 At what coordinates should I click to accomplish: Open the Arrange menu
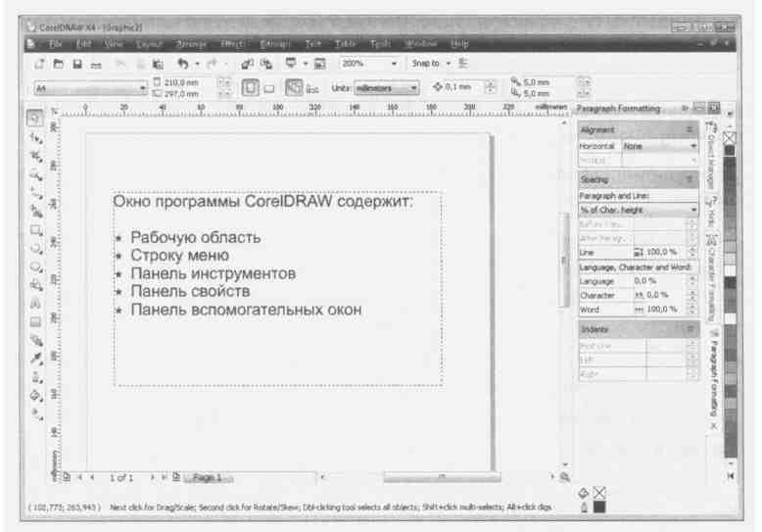pyautogui.click(x=191, y=44)
